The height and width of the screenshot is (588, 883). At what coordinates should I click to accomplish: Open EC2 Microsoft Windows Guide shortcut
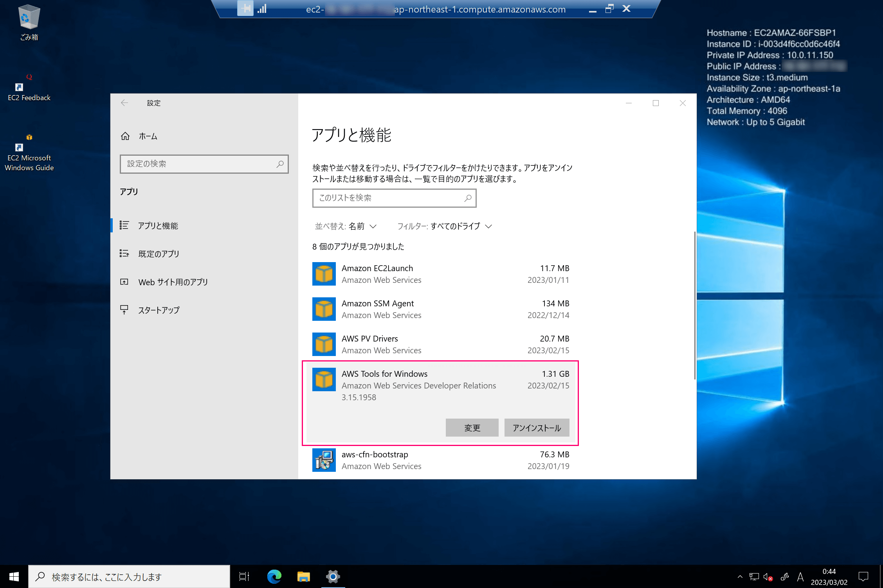29,153
